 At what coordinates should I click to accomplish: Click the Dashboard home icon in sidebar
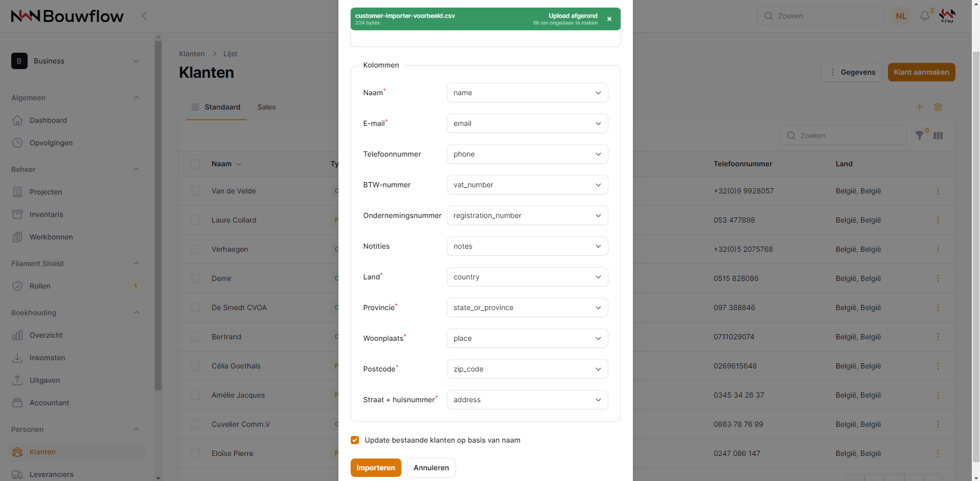pos(17,120)
